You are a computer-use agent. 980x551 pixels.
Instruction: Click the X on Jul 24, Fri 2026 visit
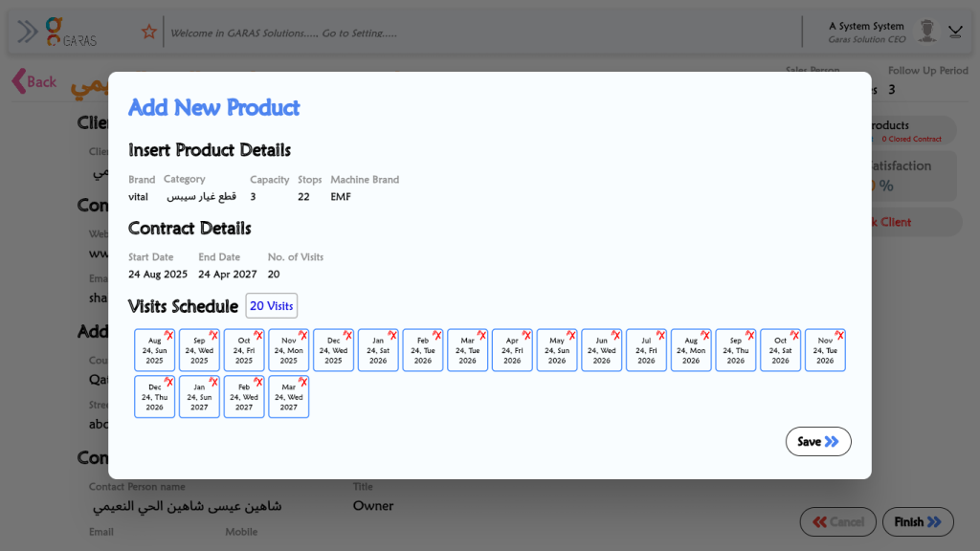661,336
